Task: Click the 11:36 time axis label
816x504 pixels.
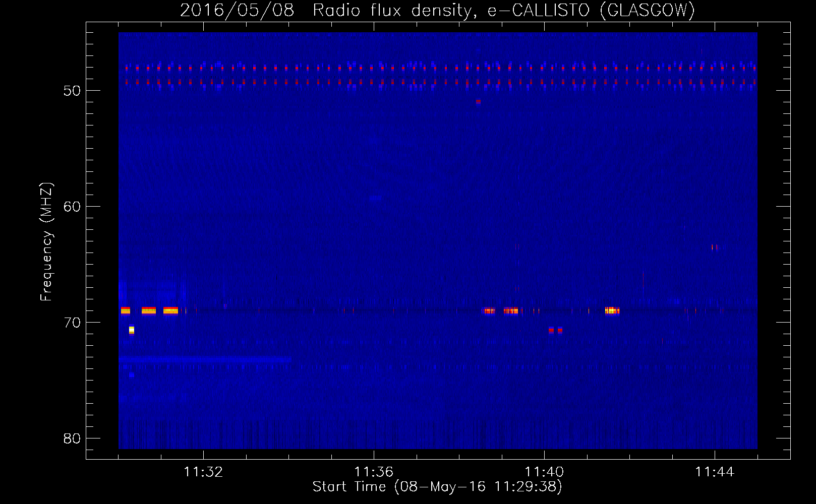Action: pyautogui.click(x=374, y=472)
